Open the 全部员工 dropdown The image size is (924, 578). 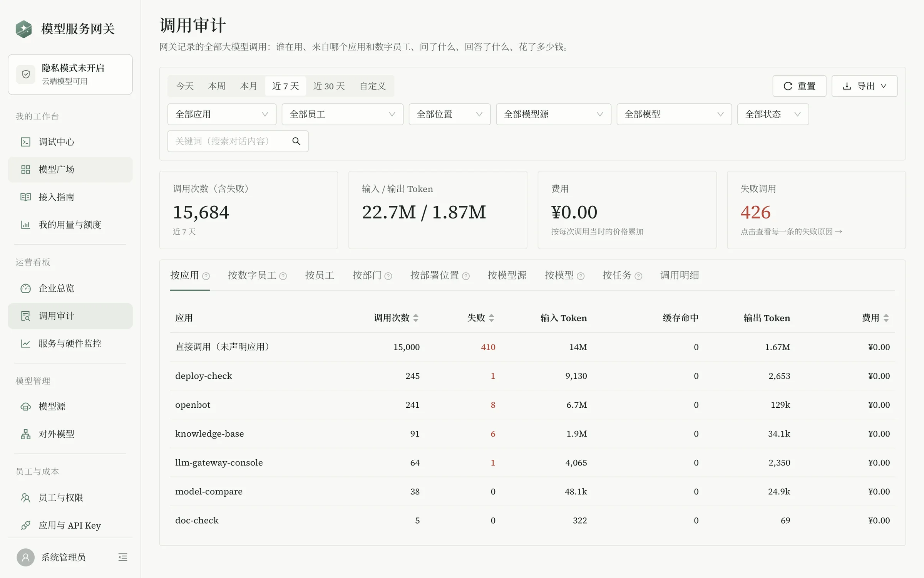343,114
